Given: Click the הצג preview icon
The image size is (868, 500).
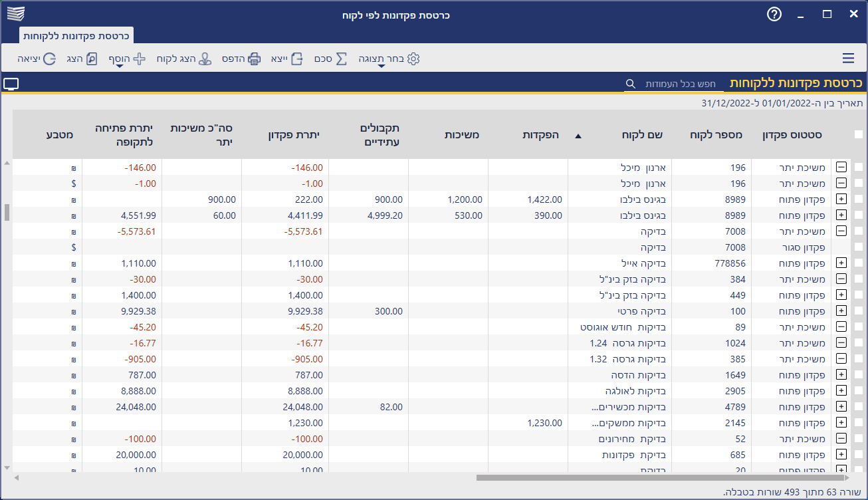Looking at the screenshot, I should click(92, 59).
